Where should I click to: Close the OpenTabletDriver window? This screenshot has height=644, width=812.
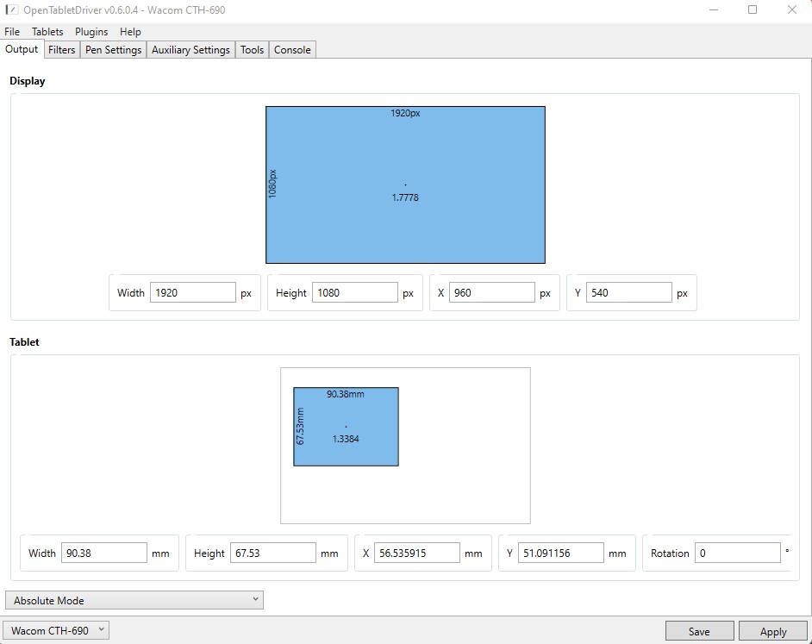point(792,9)
